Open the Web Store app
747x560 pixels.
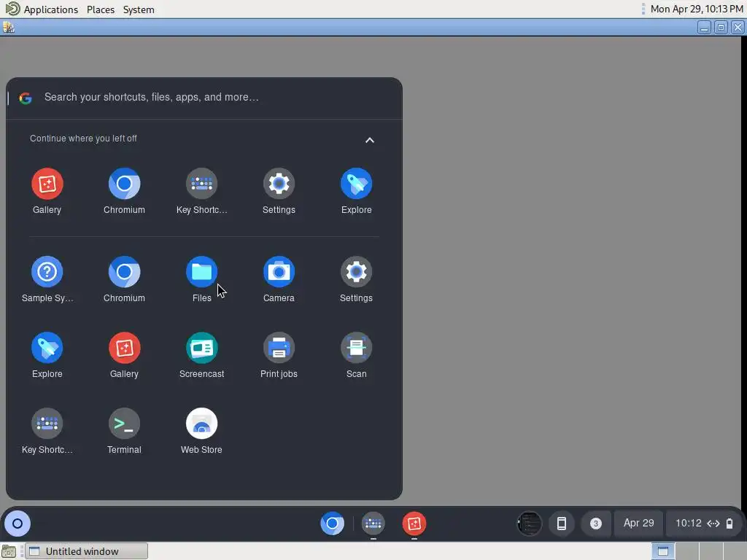pos(201,431)
